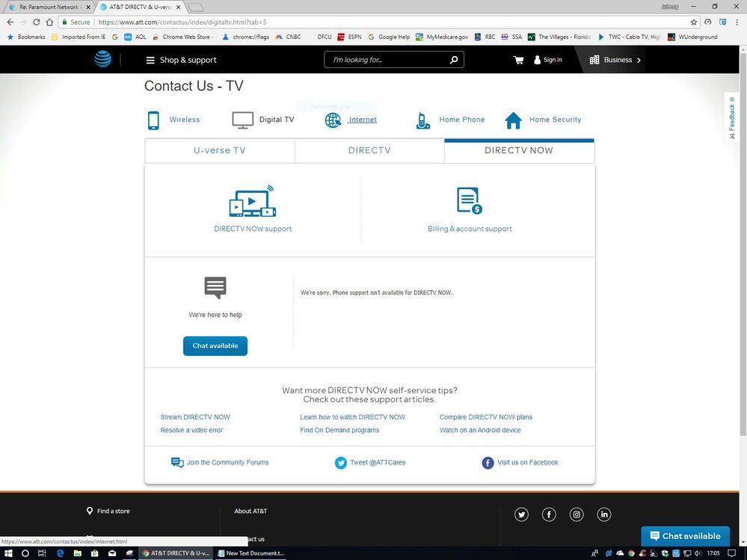Open AT&T's Instagram footer icon
The width and height of the screenshot is (747, 560).
[x=577, y=514]
